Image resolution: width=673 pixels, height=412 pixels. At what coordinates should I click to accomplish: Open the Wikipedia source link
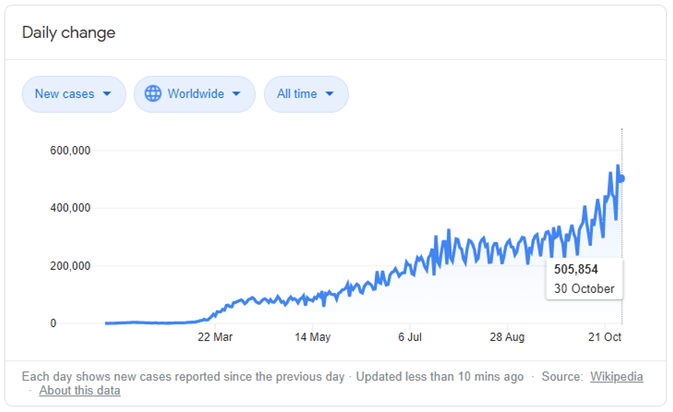615,377
